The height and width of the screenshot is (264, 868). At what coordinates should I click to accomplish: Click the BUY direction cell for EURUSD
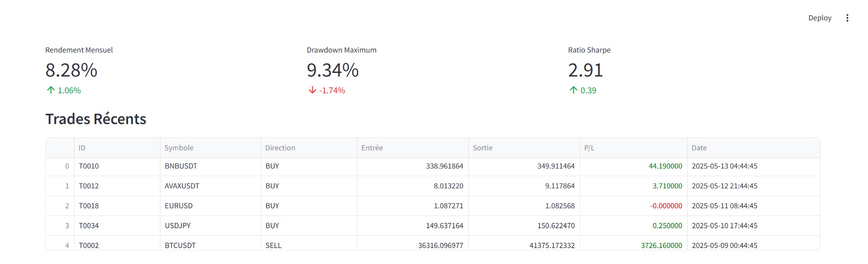309,206
